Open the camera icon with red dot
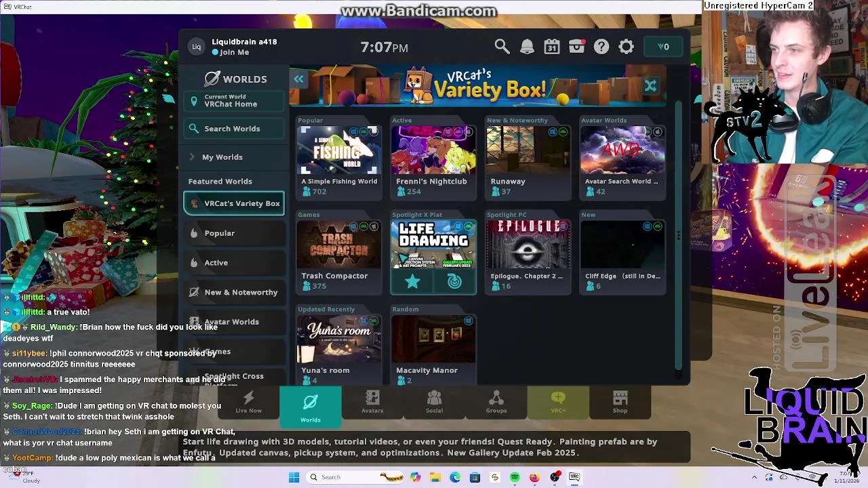Image resolution: width=868 pixels, height=488 pixels. [577, 47]
